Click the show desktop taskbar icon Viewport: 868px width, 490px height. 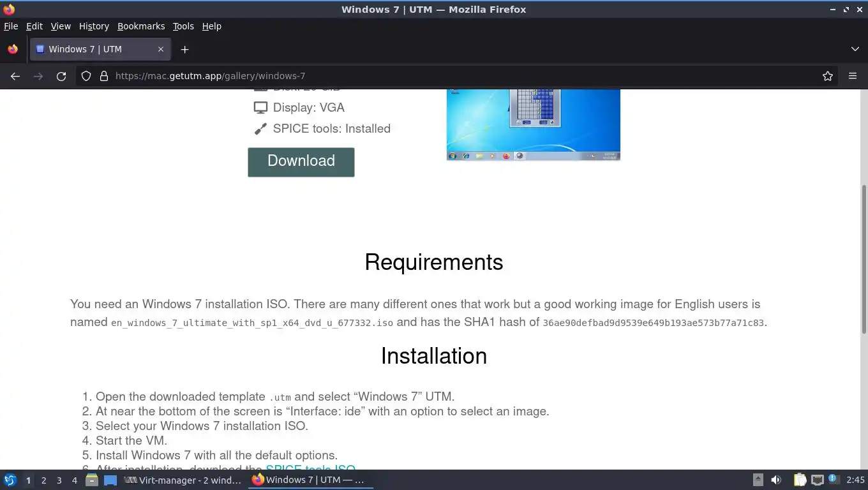[110, 480]
